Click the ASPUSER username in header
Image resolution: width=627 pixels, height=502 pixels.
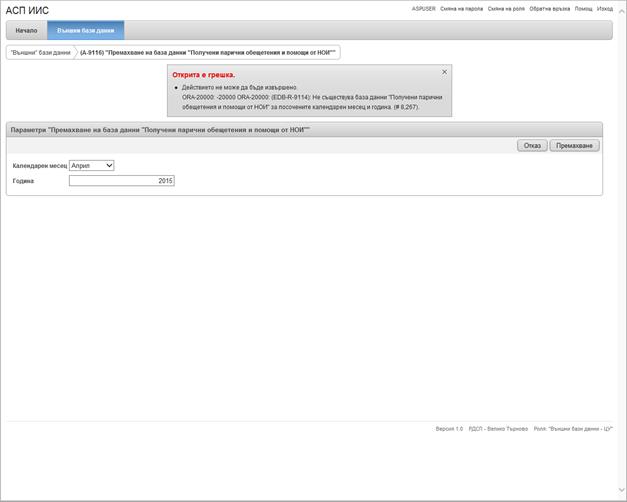(x=423, y=9)
